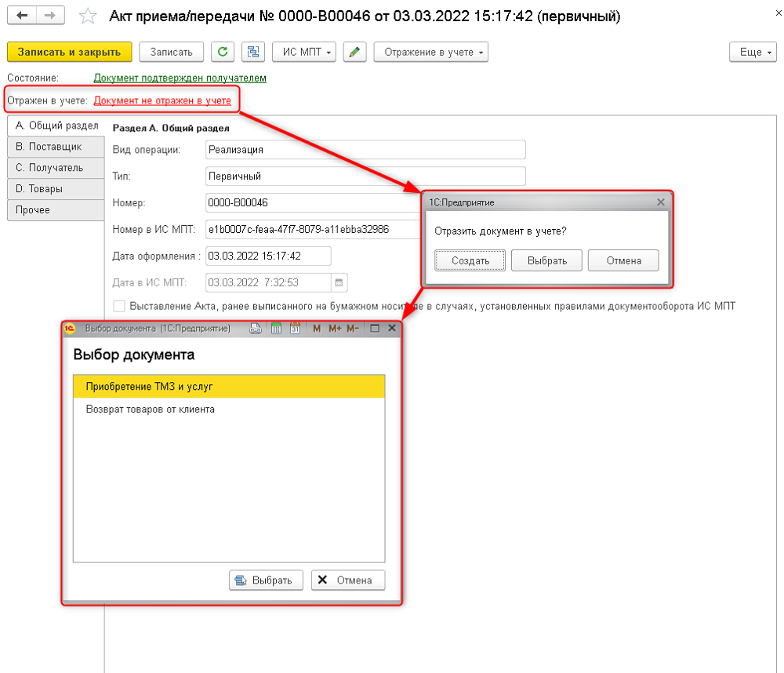Image resolution: width=784 pixels, height=673 pixels.
Task: Open link Документ подтвержден получателем
Action: tap(180, 78)
